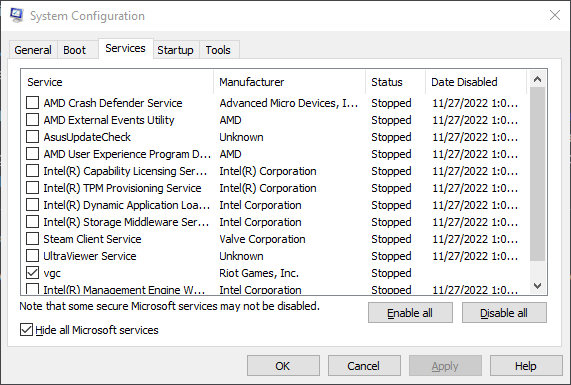The height and width of the screenshot is (385, 571).
Task: Open the Boot tab
Action: tap(74, 50)
